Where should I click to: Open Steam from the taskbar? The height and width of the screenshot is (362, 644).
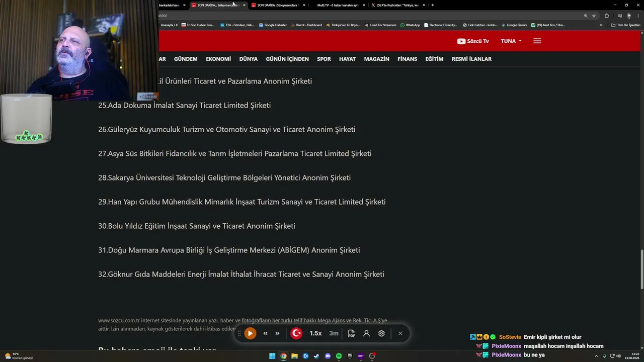(x=316, y=356)
